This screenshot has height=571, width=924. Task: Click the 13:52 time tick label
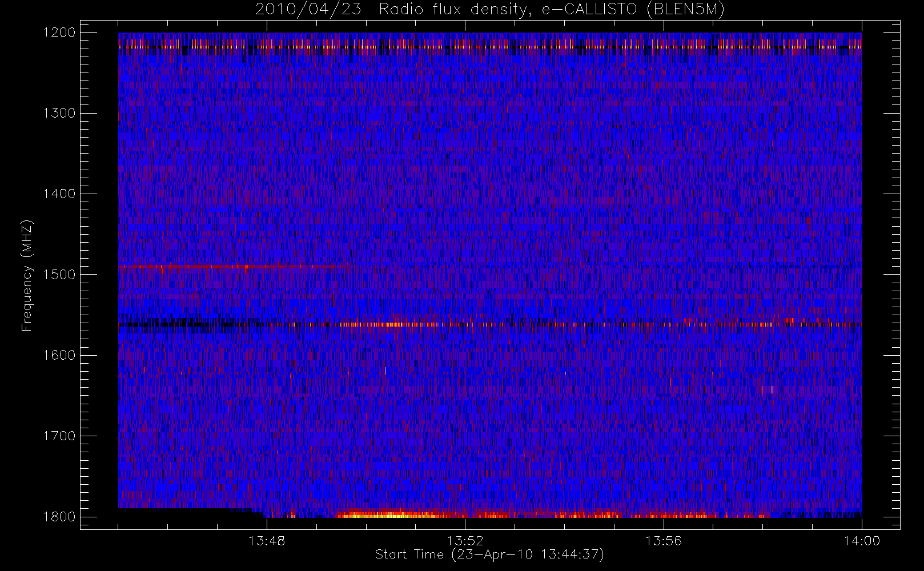point(465,541)
